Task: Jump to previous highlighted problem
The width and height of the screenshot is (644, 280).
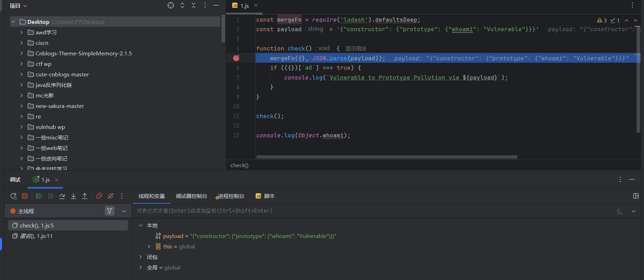Action: (626, 20)
